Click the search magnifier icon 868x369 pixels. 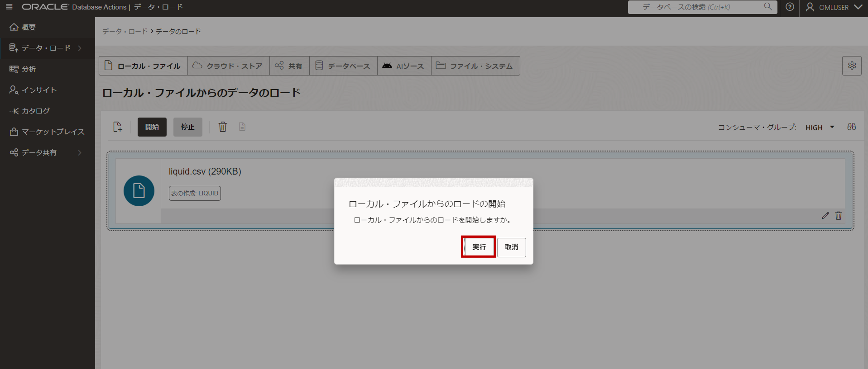(768, 7)
